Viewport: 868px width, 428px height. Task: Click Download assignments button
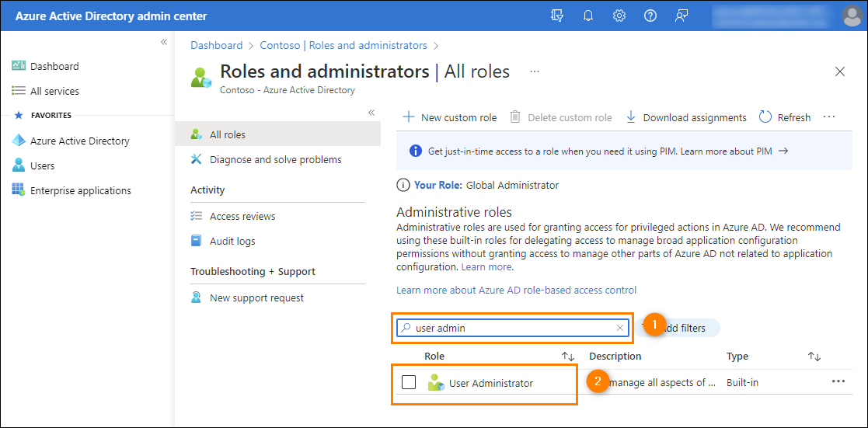[x=686, y=117]
